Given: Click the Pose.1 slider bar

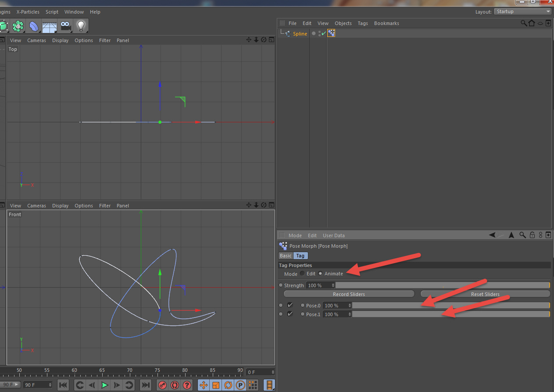Looking at the screenshot, I should click(x=451, y=314).
